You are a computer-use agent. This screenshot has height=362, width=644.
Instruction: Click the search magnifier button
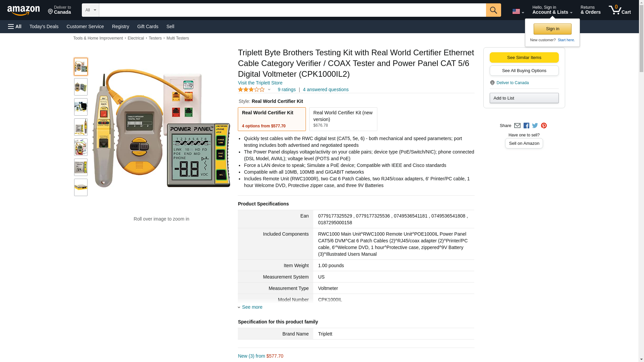coord(493,10)
